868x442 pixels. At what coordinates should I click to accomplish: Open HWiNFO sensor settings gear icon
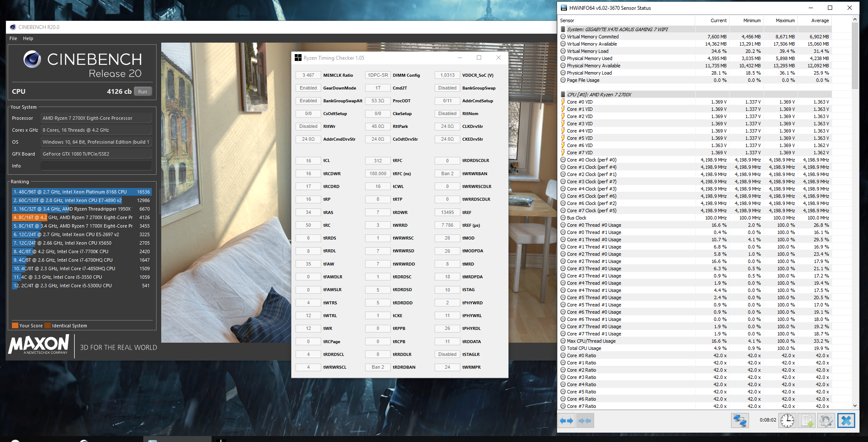point(826,421)
